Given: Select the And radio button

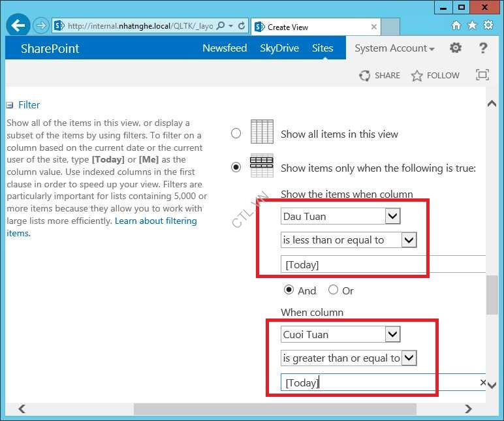Looking at the screenshot, I should pyautogui.click(x=289, y=290).
